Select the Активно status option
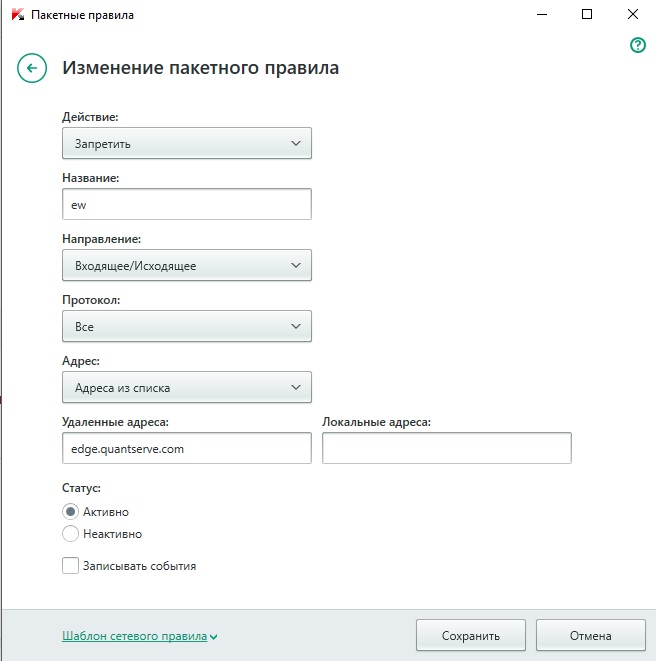This screenshot has width=656, height=661. [70, 511]
